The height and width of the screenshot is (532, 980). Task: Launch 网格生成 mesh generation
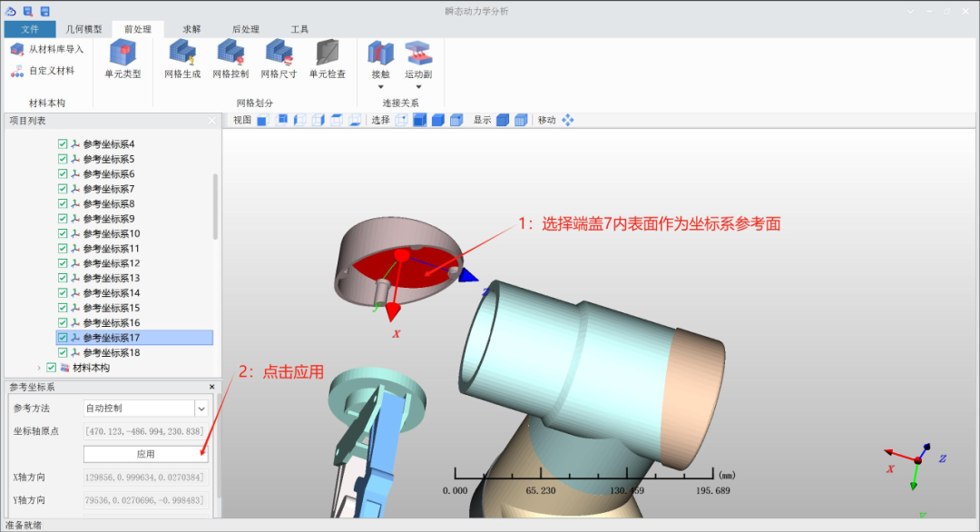point(182,59)
